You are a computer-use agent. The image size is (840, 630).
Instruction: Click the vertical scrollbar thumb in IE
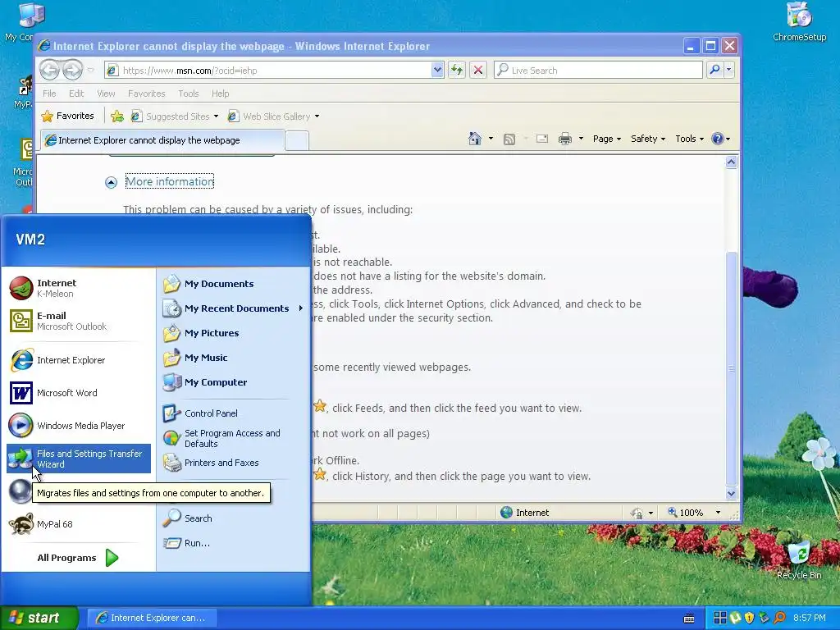click(731, 368)
